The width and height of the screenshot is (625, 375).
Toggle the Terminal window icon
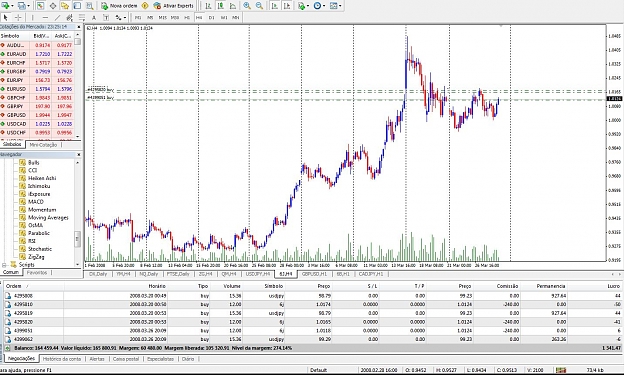[x=77, y=6]
